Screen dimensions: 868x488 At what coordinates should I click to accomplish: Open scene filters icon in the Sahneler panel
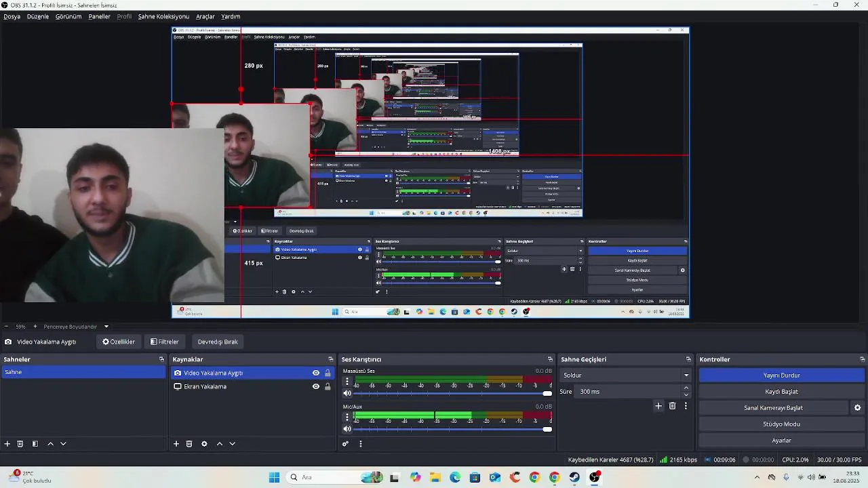[35, 444]
